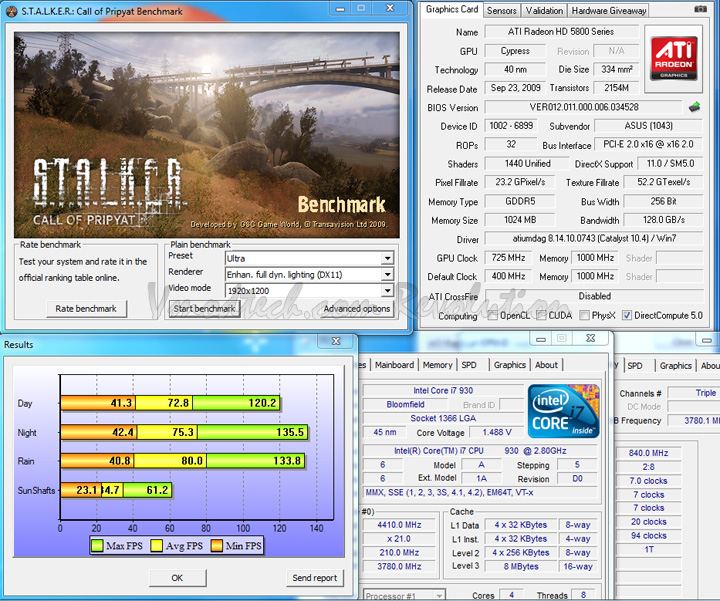Screen dimensions: 720x601
Task: Toggle the CUDA checkbox
Action: 541,315
